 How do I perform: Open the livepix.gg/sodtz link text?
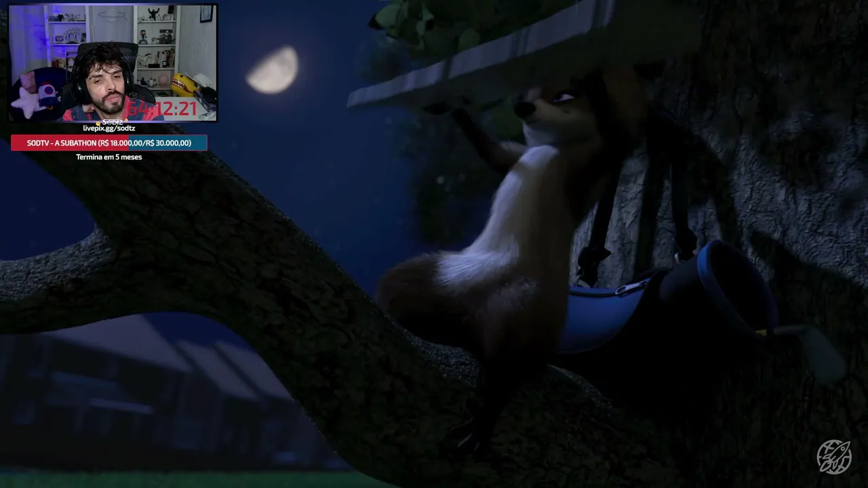coord(109,128)
